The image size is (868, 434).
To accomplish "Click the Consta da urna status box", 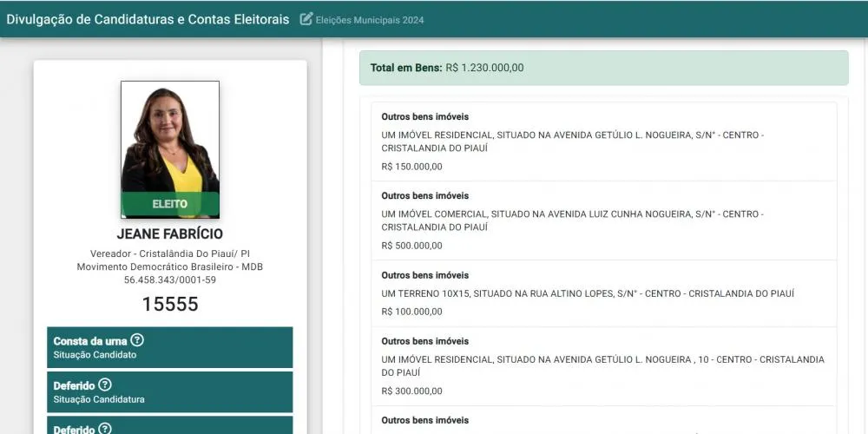I will (170, 347).
